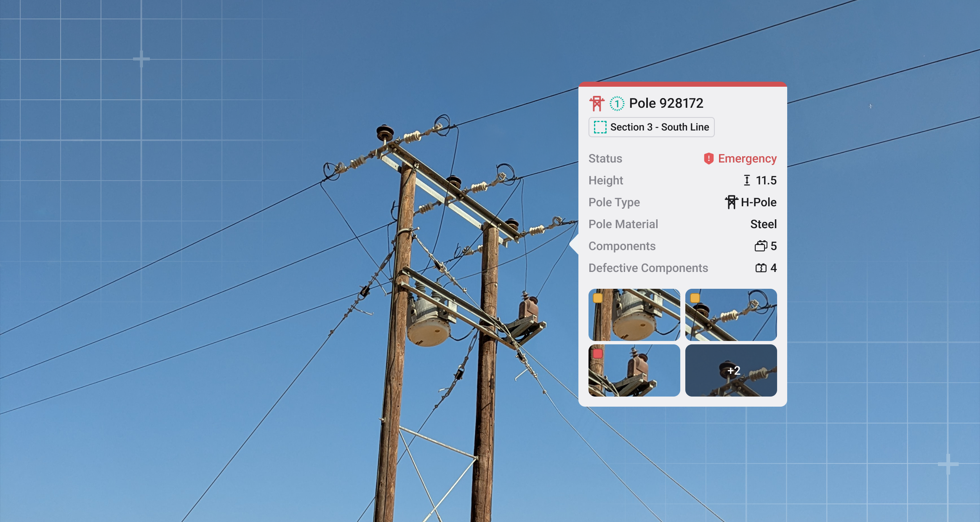This screenshot has height=522, width=980.
Task: Click the components stack icon
Action: (x=761, y=246)
